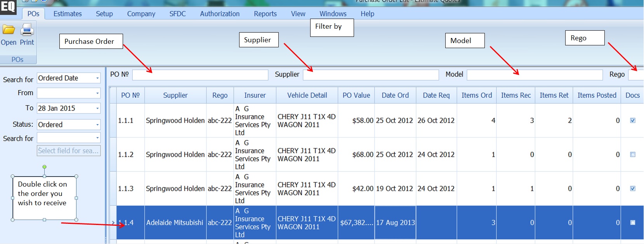Screen dimensions: 644x244
Task: Expand the From date dropdown
Action: [x=97, y=93]
